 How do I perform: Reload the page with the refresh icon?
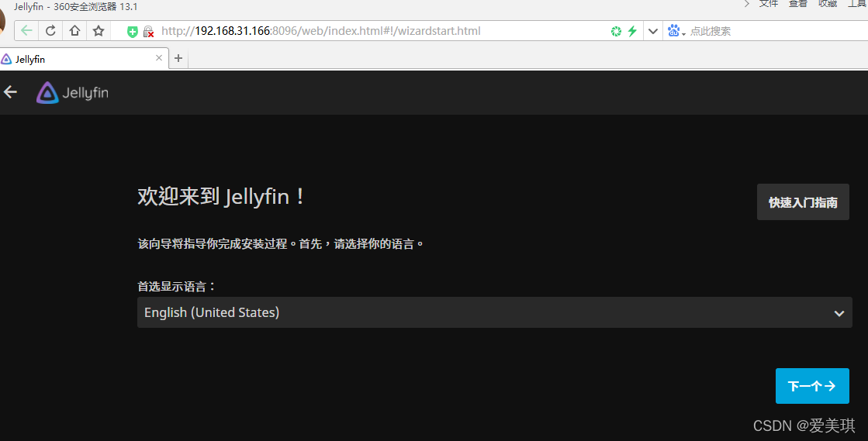coord(50,31)
